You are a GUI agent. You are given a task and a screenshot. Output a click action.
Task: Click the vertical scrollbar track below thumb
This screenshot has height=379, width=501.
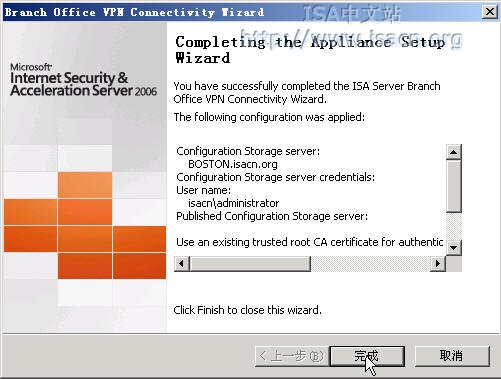[453, 226]
